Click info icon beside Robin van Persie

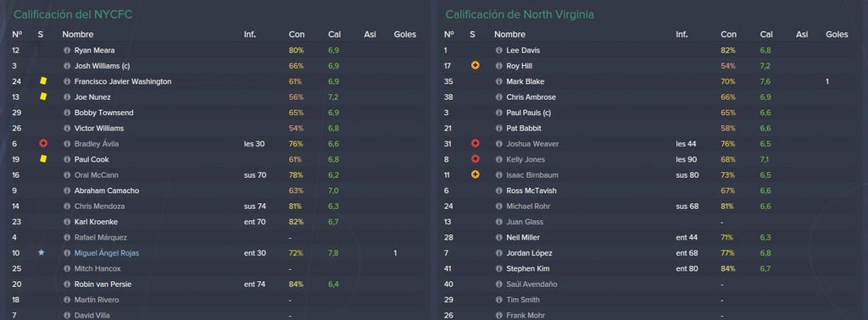[x=67, y=284]
